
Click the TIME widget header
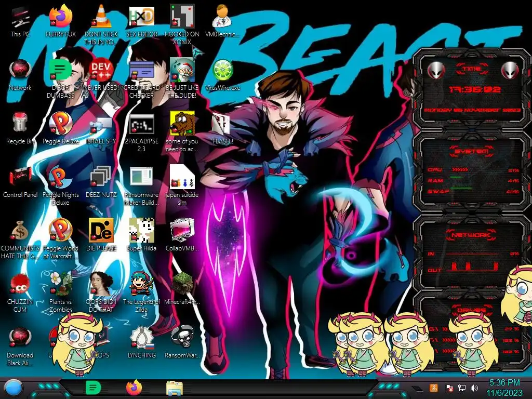[472, 69]
